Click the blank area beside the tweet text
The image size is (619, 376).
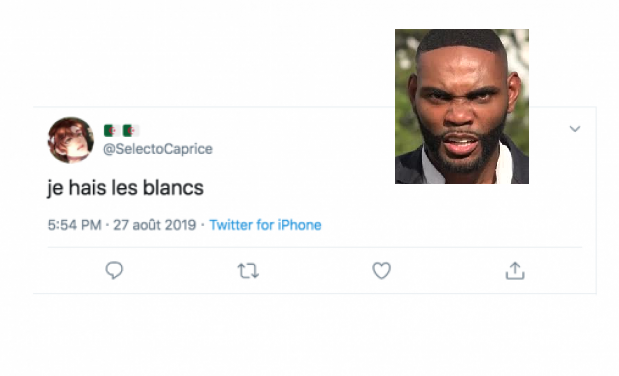coord(300,188)
